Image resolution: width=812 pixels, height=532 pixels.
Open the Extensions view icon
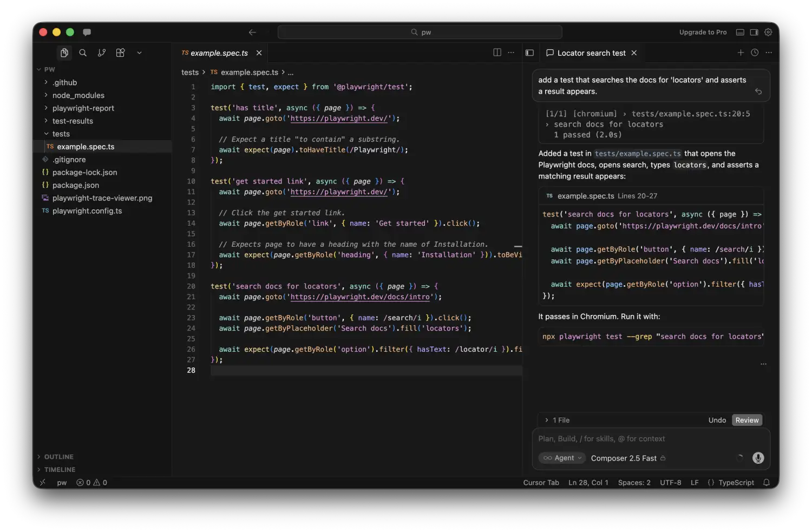point(120,52)
